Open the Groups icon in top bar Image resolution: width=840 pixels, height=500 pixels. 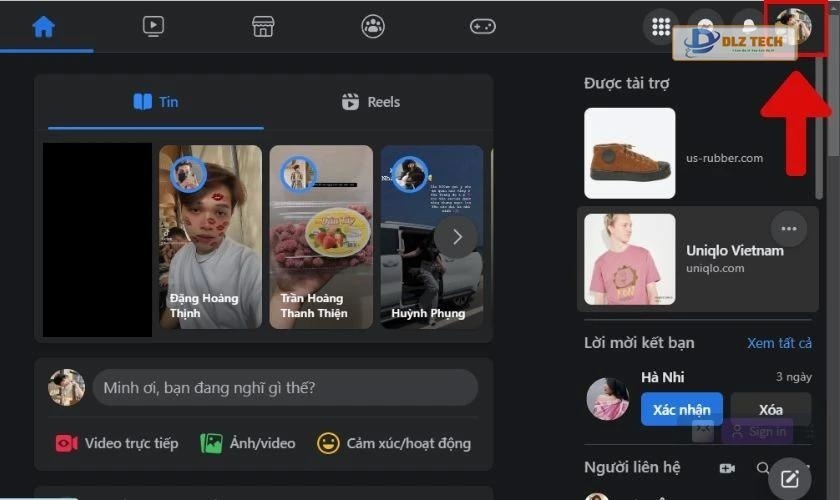click(x=373, y=26)
